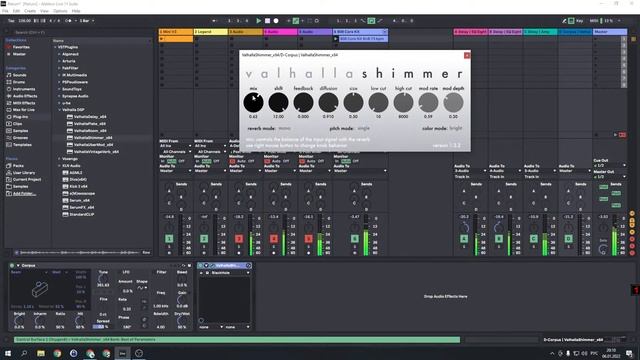Expand the FabFilter plug-in folder
The width and height of the screenshot is (640, 360).
(60, 68)
